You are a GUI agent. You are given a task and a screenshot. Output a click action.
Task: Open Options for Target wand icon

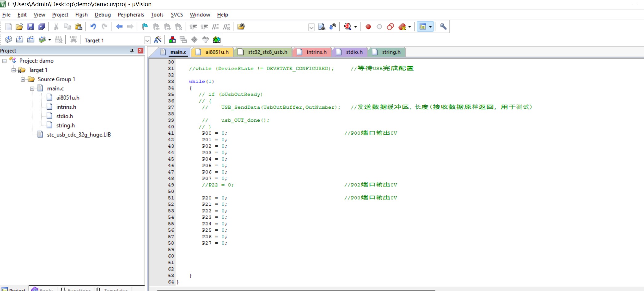(x=158, y=40)
